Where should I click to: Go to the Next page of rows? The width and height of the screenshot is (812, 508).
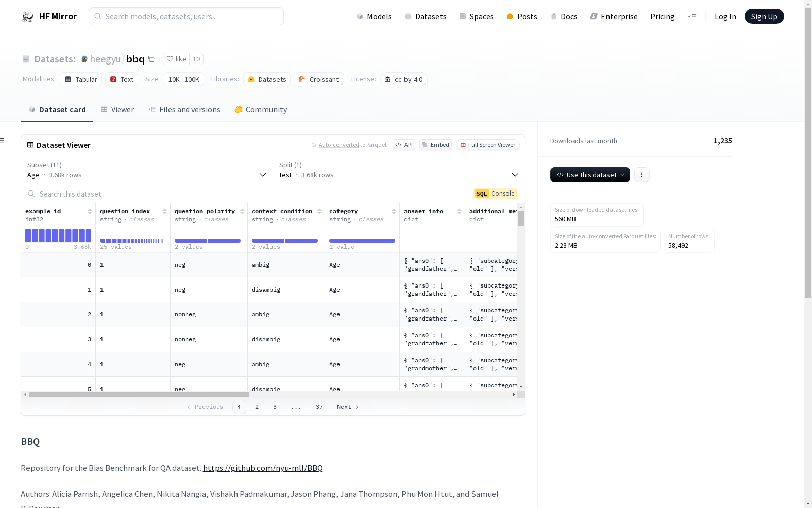click(348, 407)
